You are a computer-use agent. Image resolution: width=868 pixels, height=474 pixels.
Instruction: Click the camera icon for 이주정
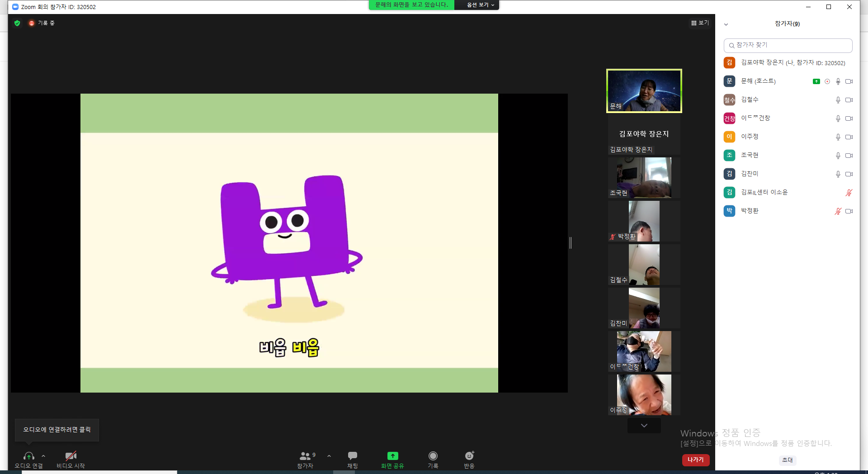(849, 137)
